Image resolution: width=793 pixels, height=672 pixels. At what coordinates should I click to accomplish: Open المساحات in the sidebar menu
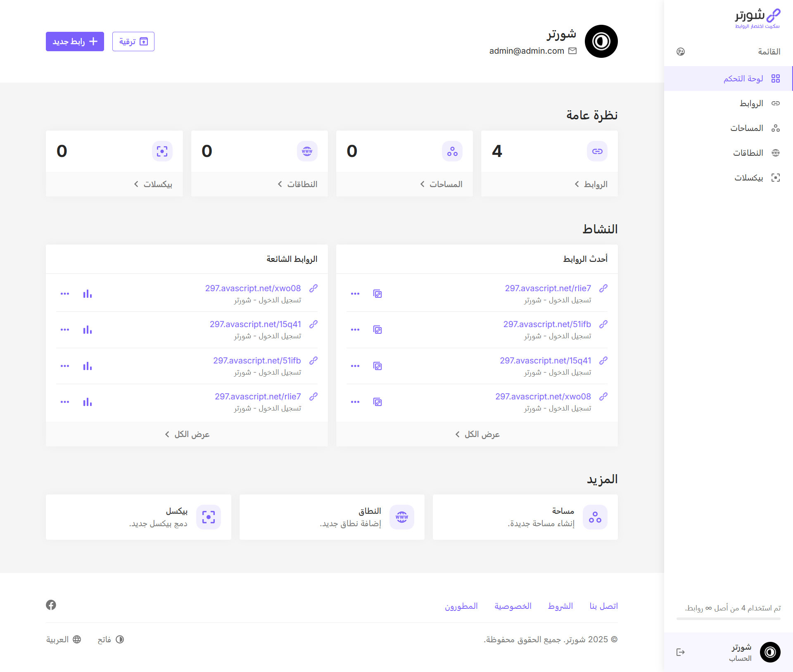click(728, 128)
